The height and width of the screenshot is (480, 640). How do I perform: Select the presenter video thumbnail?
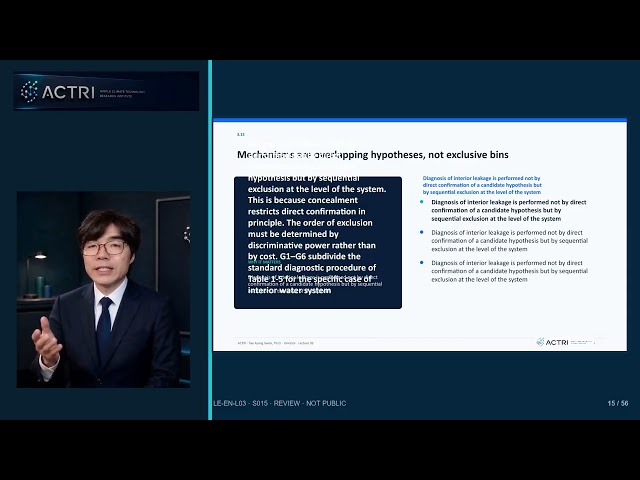103,289
